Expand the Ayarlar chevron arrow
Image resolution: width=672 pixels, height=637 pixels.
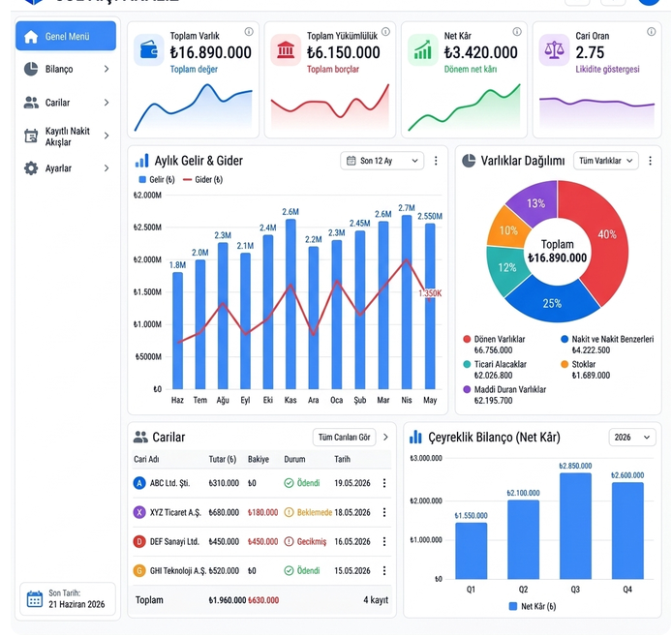[107, 168]
